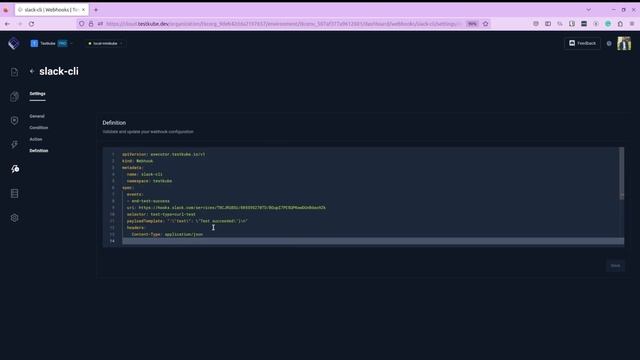The width and height of the screenshot is (640, 360).
Task: Click the 'end-test-success' event line
Action: [x=148, y=201]
